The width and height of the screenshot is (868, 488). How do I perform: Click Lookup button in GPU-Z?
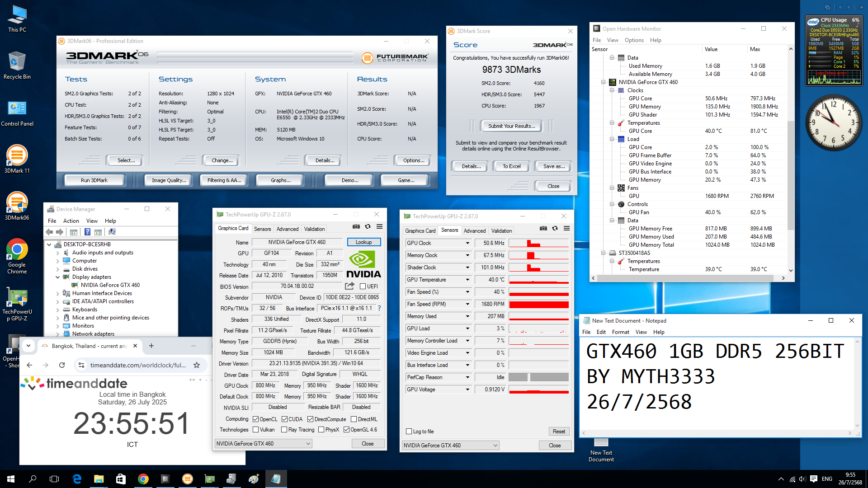coord(363,242)
